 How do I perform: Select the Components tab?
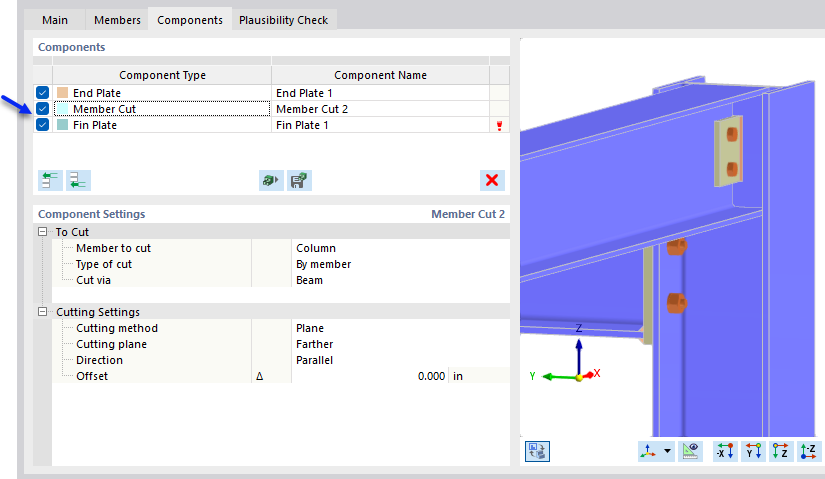(x=190, y=20)
